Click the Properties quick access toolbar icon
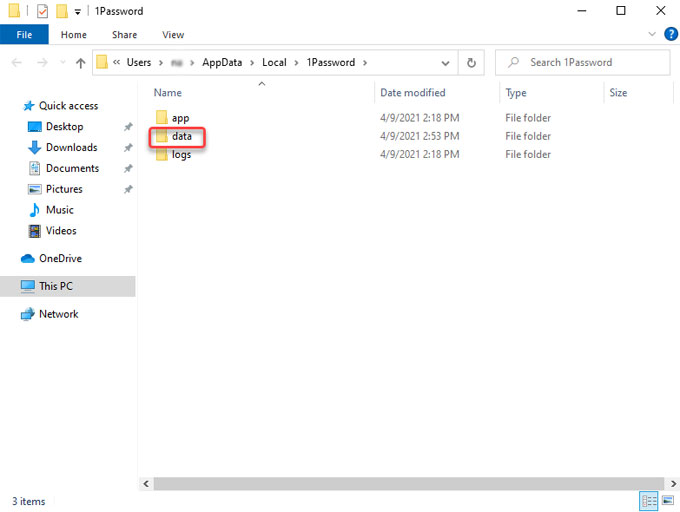680x512 pixels. pyautogui.click(x=42, y=11)
